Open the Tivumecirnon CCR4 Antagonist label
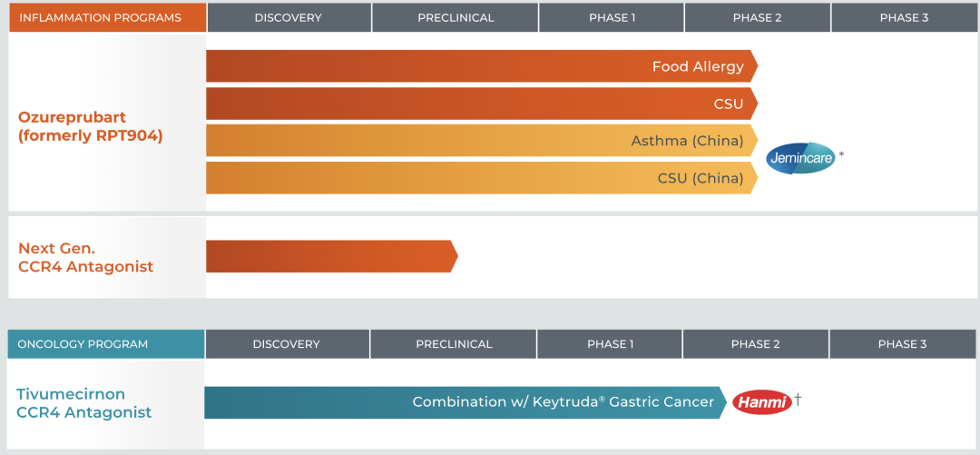Viewport: 980px width, 455px height. coord(83,403)
